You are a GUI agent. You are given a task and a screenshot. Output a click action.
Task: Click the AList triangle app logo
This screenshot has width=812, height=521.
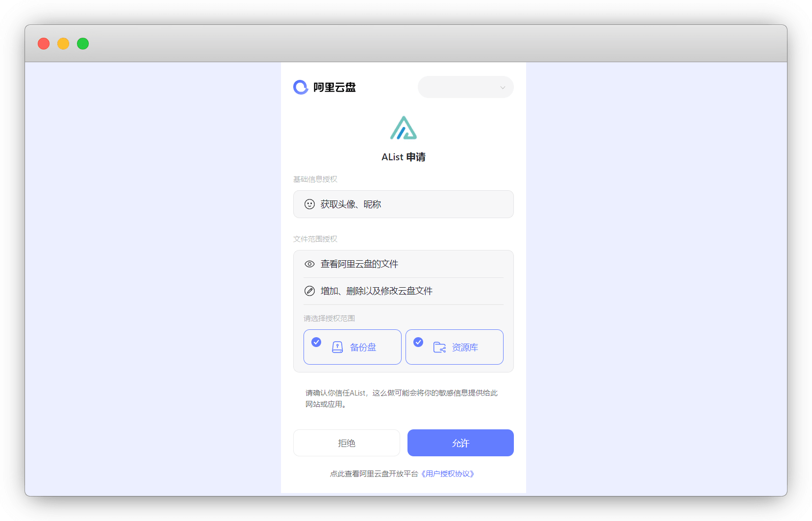[x=403, y=128]
